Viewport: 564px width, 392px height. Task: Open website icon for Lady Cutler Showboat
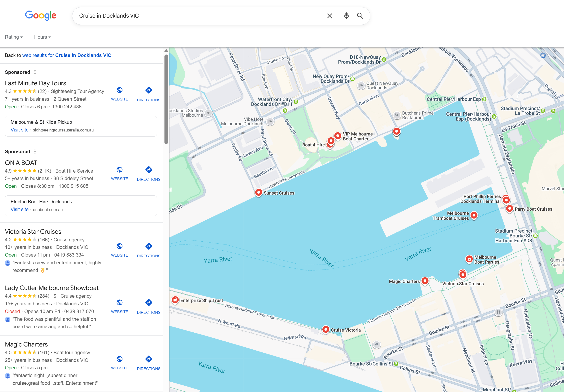(119, 303)
